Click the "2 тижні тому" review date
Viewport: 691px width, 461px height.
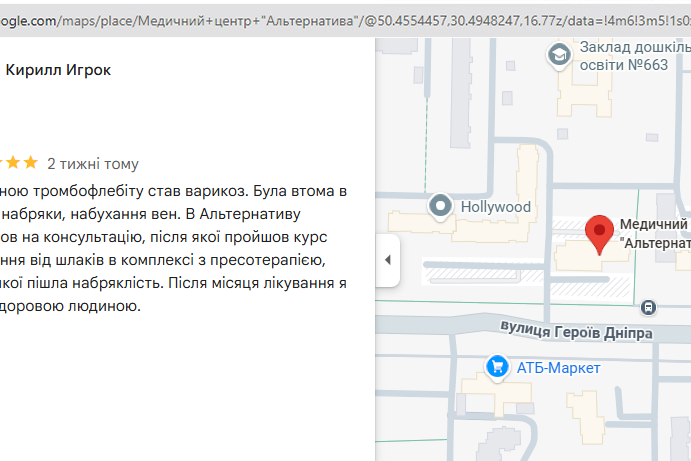pyautogui.click(x=93, y=164)
